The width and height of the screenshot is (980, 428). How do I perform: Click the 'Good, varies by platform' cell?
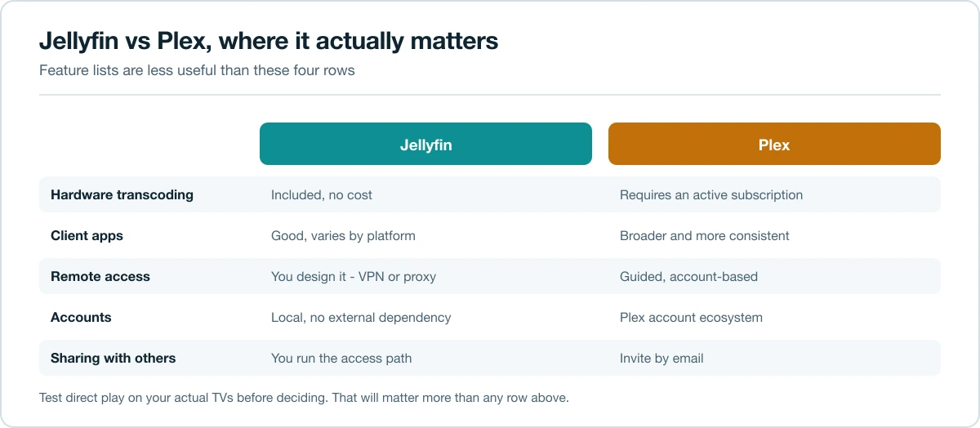point(343,235)
